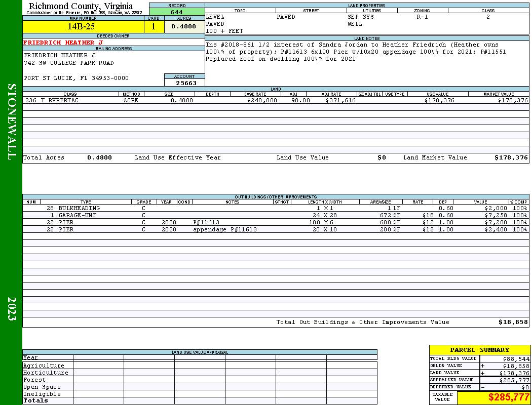Click the Forest row label

pyautogui.click(x=34, y=380)
